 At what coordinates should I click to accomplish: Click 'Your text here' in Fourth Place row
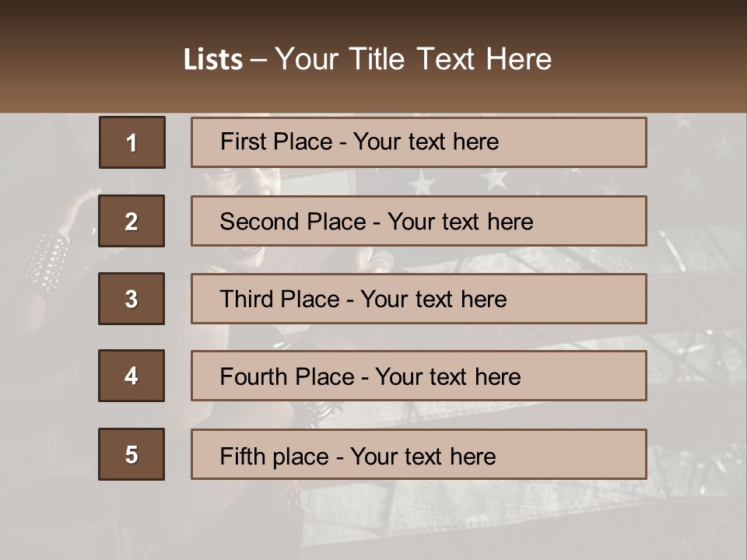(x=448, y=377)
